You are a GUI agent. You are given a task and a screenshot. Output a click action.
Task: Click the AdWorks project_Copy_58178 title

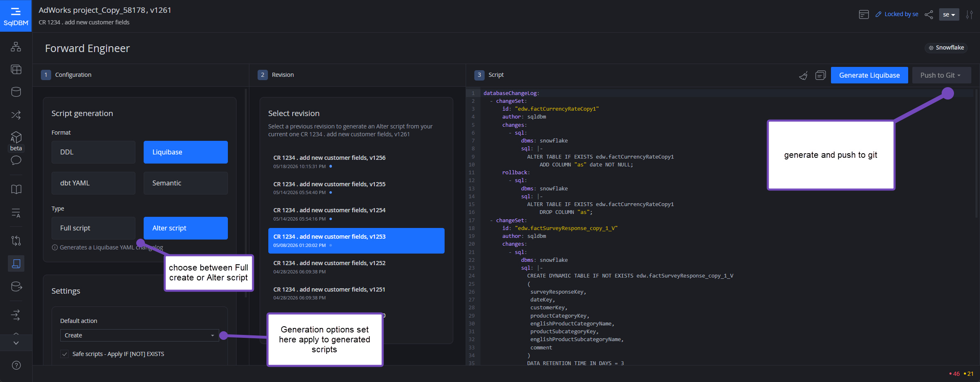(x=105, y=10)
